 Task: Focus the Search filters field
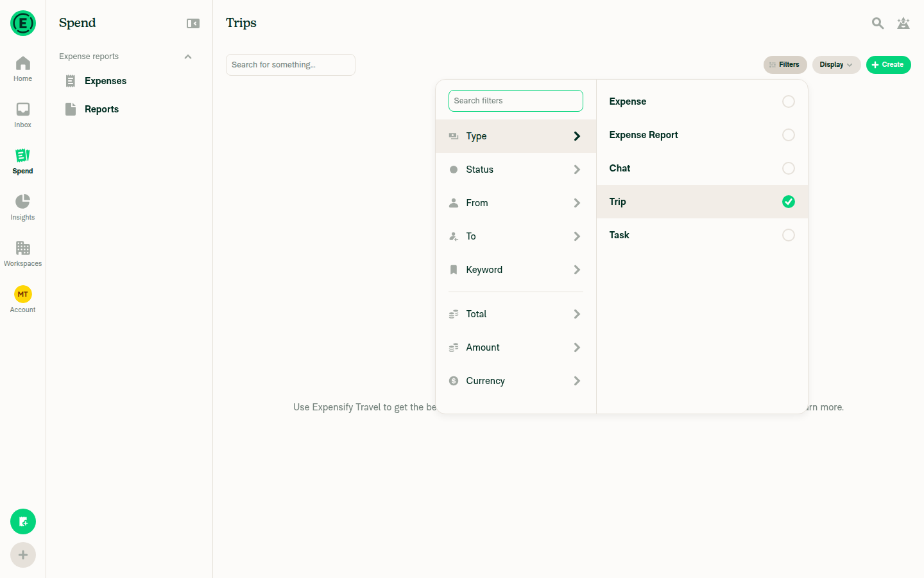pyautogui.click(x=516, y=101)
